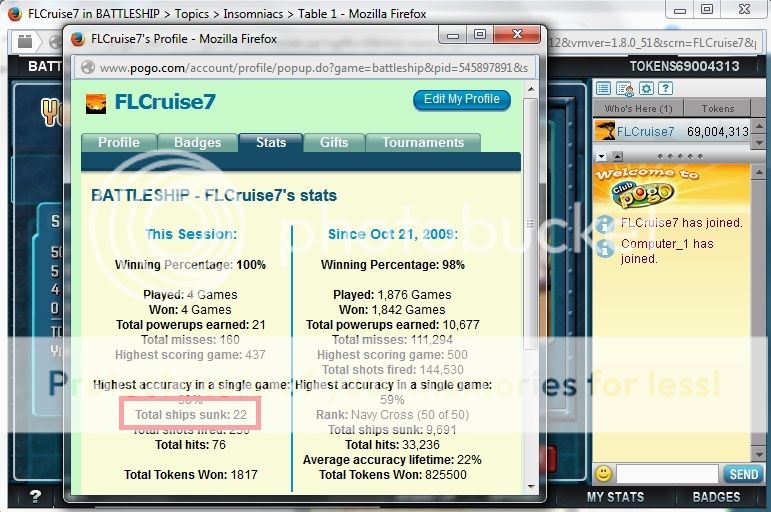
Task: Open the room list icon in chat panel
Action: point(603,89)
